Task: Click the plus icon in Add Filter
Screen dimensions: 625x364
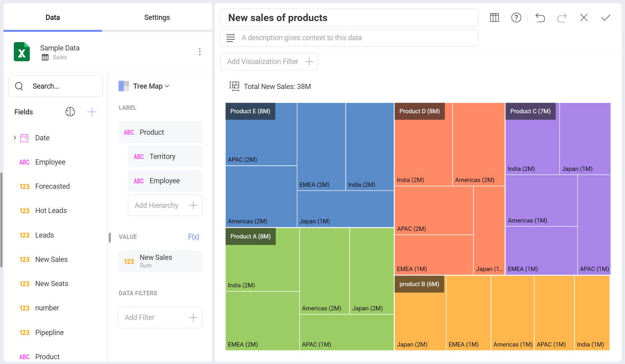Action: (193, 318)
